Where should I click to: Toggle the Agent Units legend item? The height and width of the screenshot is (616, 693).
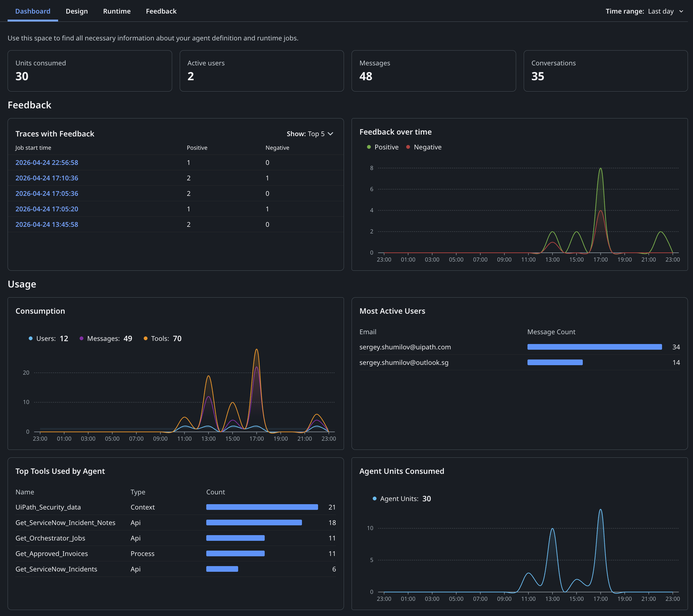point(402,499)
